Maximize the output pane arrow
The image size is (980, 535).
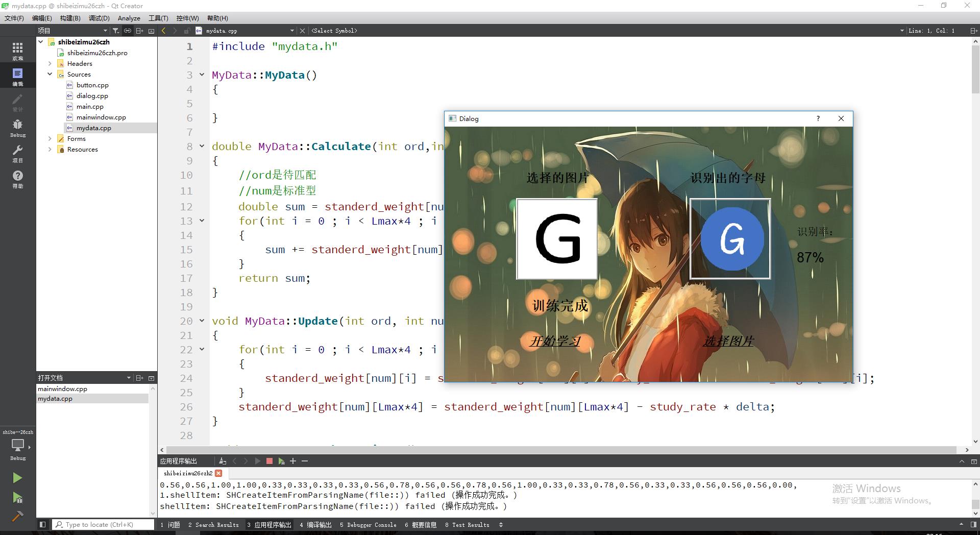[x=962, y=461]
